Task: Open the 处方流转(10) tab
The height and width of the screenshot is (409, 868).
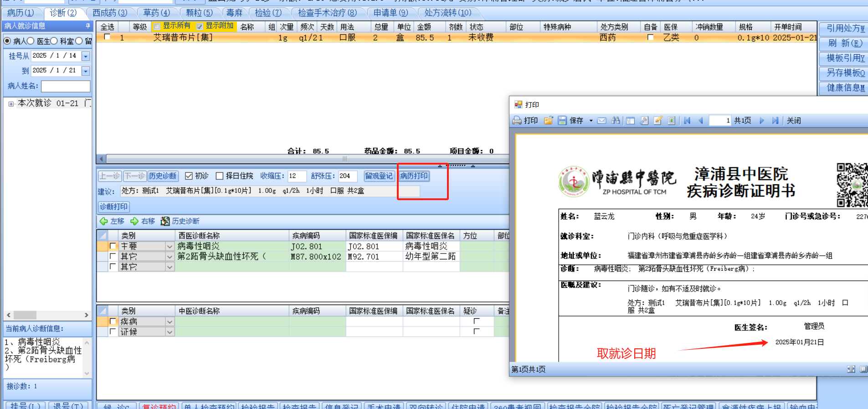Action: point(448,13)
